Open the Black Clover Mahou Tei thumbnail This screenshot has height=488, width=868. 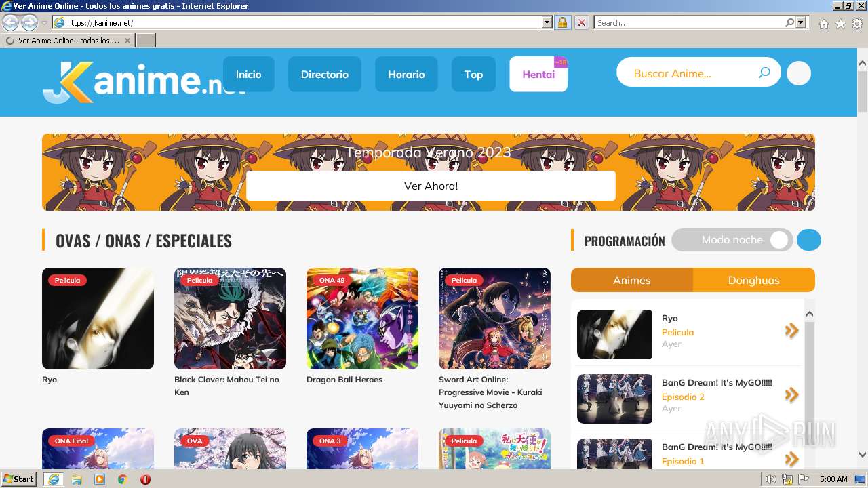(230, 319)
